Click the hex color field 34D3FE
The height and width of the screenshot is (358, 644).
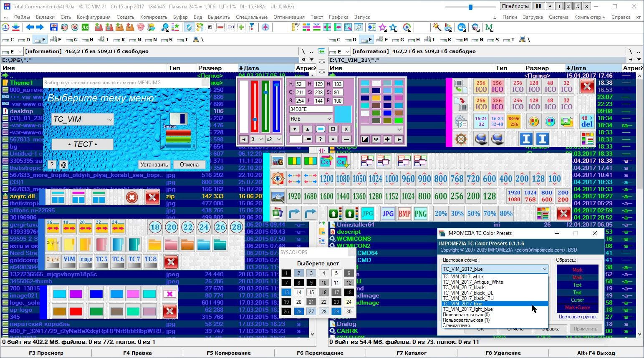(311, 109)
